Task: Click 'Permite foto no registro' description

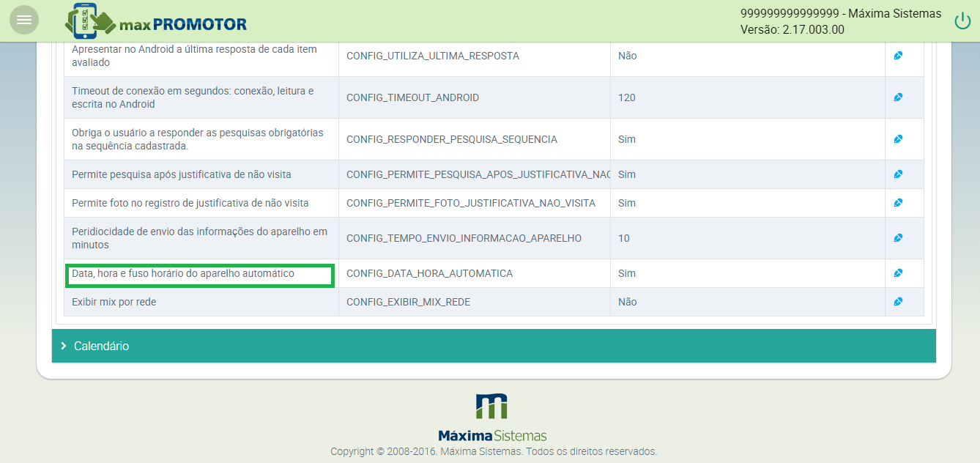Action: click(x=190, y=203)
